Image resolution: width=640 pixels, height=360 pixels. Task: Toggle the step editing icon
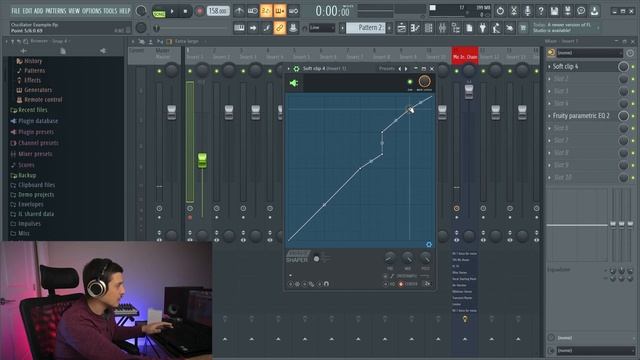point(266,28)
